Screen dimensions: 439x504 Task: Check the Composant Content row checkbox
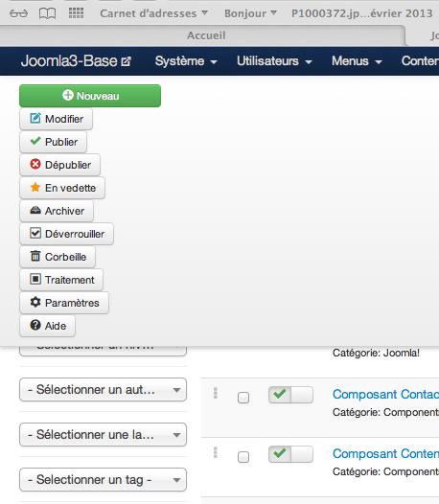point(243,457)
